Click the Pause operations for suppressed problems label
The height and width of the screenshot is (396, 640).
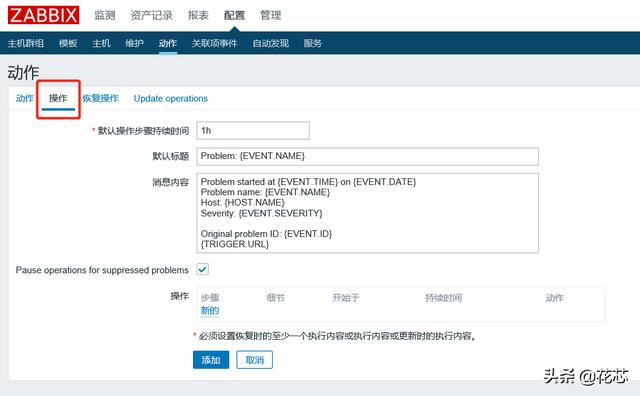tap(102, 270)
